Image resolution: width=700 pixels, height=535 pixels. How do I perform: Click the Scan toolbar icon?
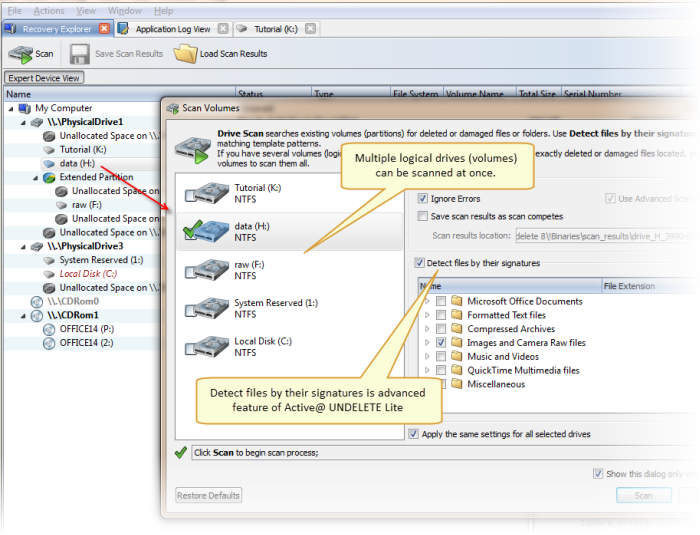tap(20, 54)
